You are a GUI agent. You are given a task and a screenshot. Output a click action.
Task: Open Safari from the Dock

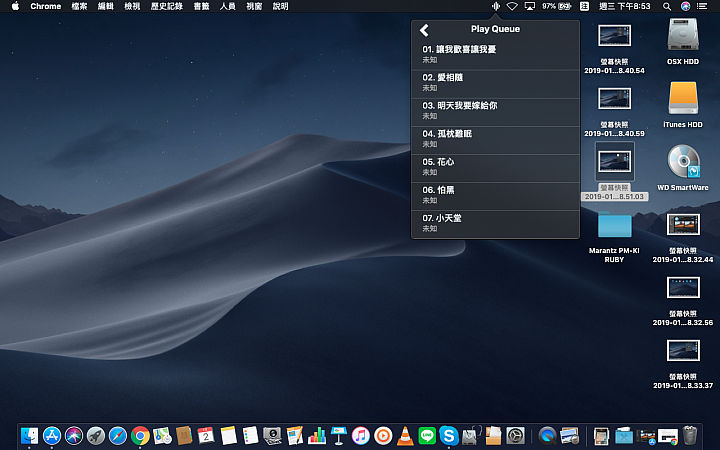[x=118, y=435]
